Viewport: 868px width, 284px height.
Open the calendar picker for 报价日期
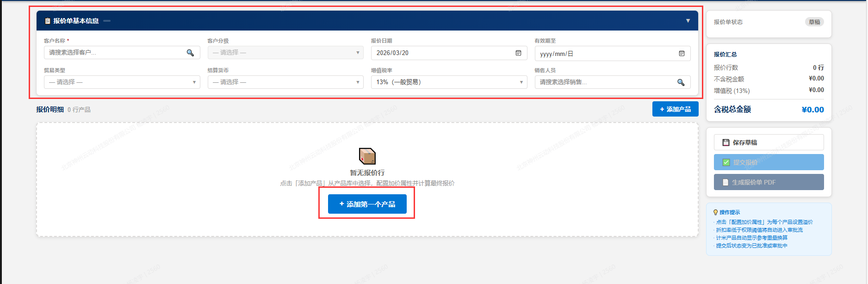coord(518,53)
